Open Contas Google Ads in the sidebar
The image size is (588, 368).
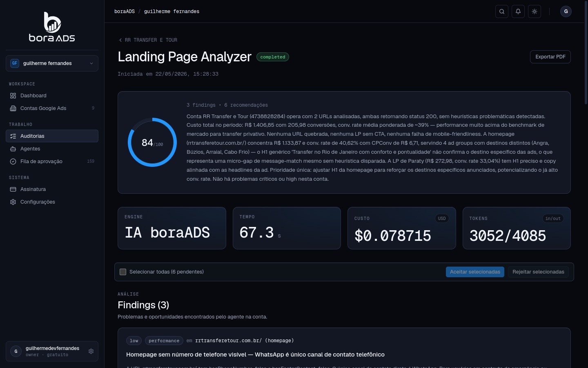[x=52, y=108]
